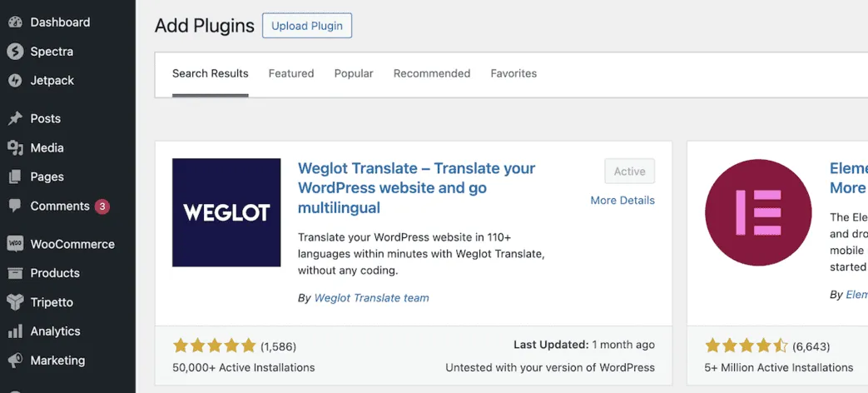This screenshot has height=393, width=868.
Task: Click the Elementor star rating
Action: tap(746, 346)
